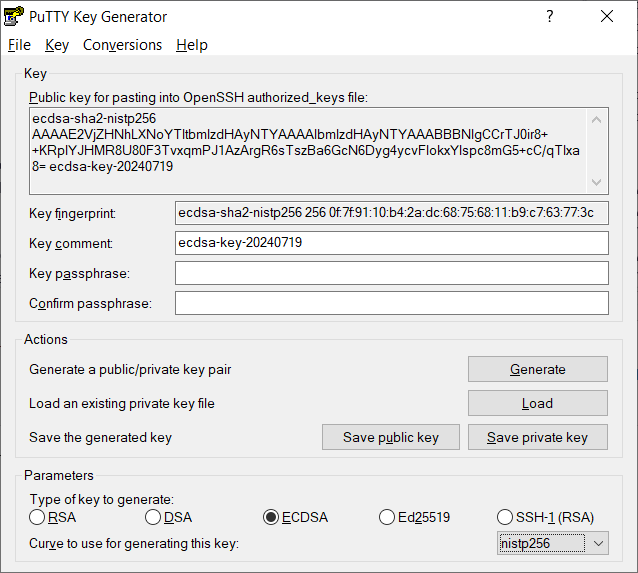This screenshot has width=638, height=573.
Task: Click the PuTTY Key Generator title bar icon
Action: [15, 17]
